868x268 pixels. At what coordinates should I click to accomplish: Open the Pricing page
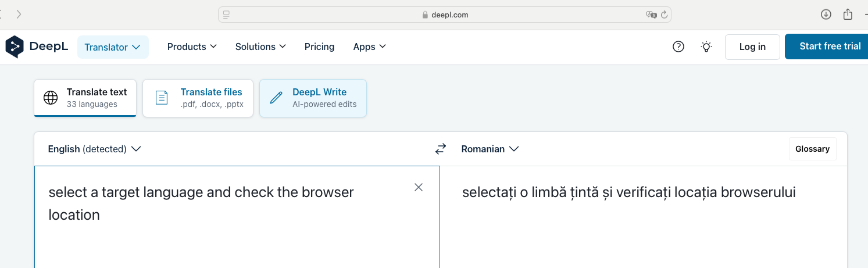[319, 47]
